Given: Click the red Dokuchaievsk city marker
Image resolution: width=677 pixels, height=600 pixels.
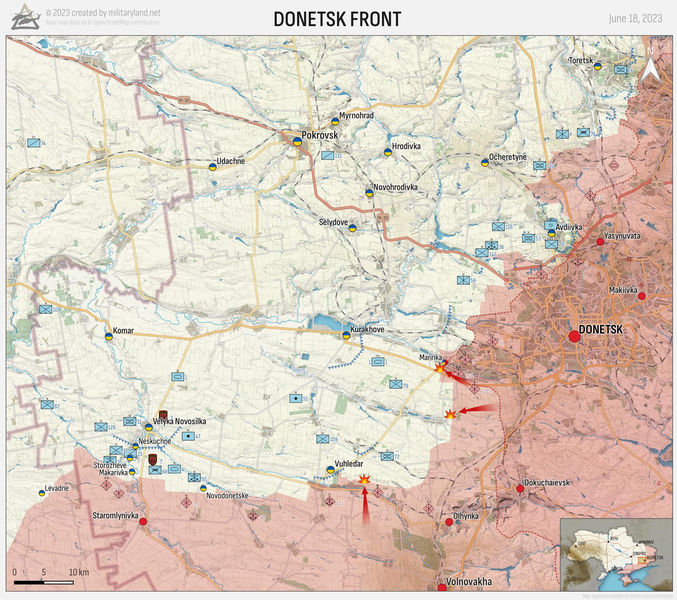Looking at the screenshot, I should pos(520,488).
